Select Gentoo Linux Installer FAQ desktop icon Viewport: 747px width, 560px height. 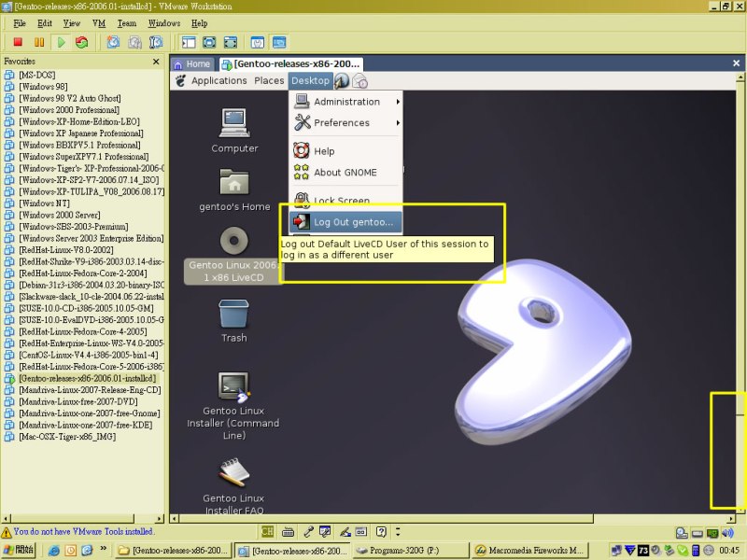pyautogui.click(x=233, y=485)
